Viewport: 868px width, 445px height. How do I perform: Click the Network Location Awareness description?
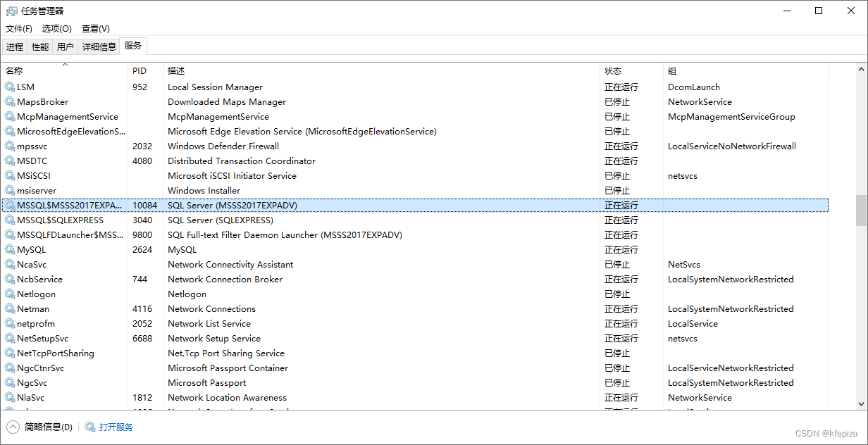coord(227,398)
